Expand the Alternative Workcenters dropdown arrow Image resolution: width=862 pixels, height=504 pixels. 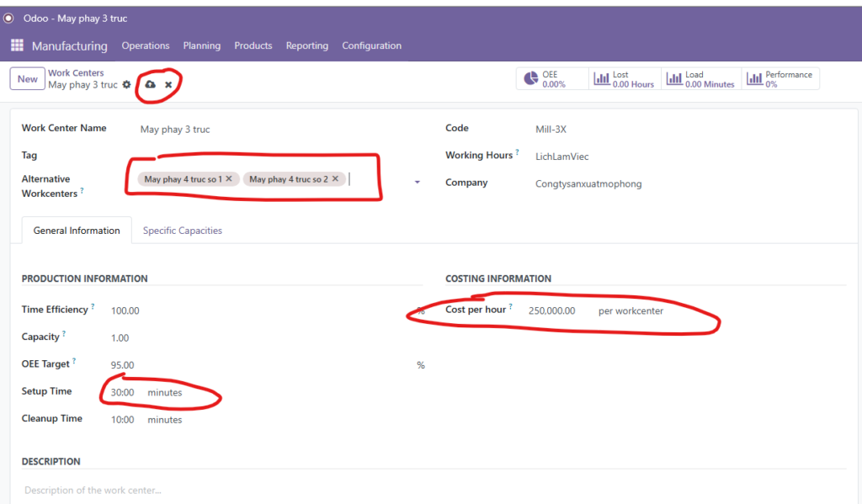pyautogui.click(x=417, y=183)
